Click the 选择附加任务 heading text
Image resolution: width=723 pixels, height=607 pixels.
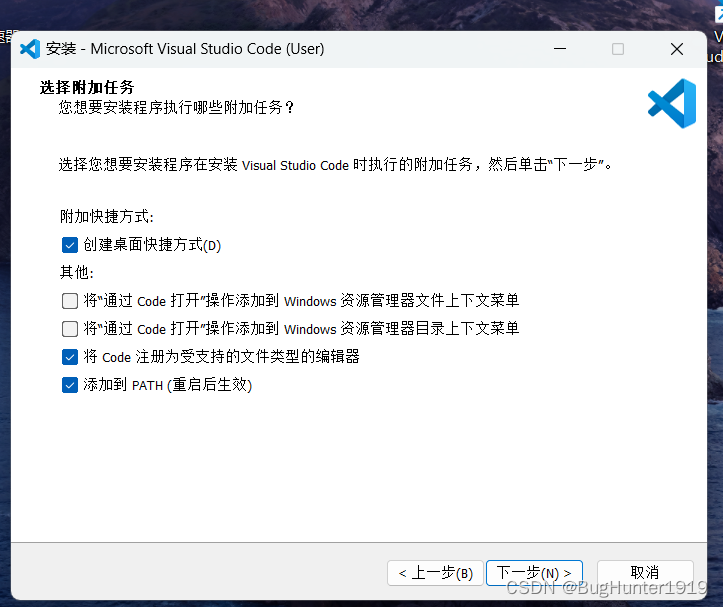[87, 87]
